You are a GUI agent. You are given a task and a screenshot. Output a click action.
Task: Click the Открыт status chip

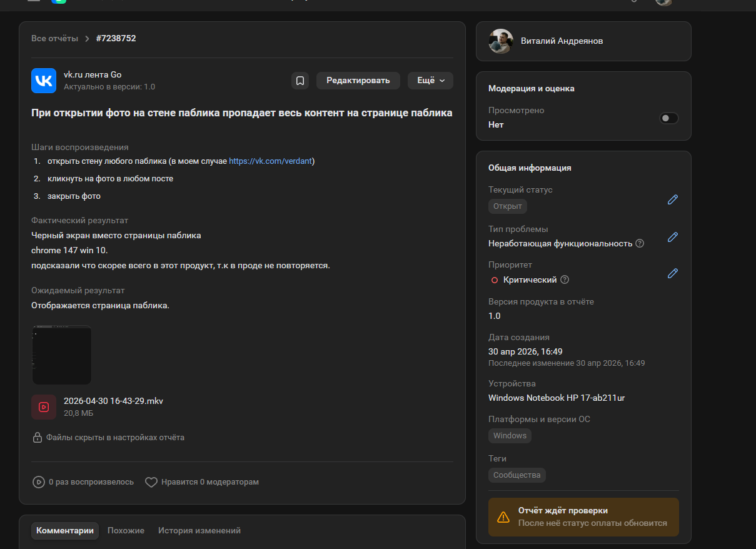point(508,206)
